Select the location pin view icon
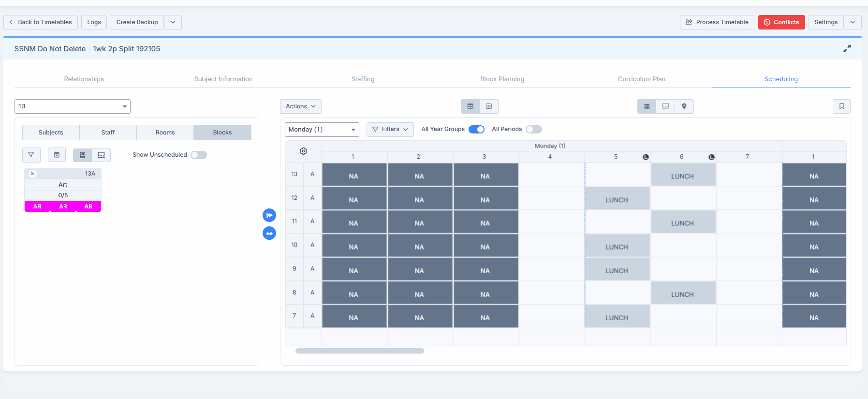The width and height of the screenshot is (868, 399). pyautogui.click(x=684, y=106)
